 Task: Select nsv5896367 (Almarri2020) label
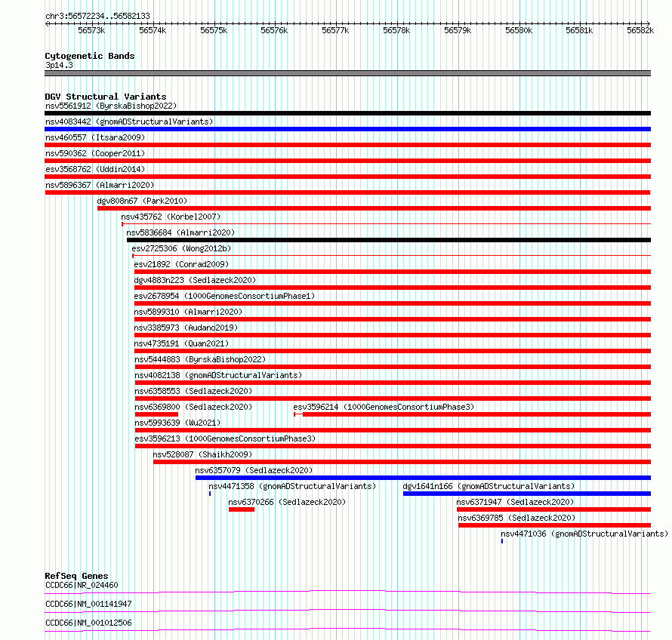(x=100, y=185)
